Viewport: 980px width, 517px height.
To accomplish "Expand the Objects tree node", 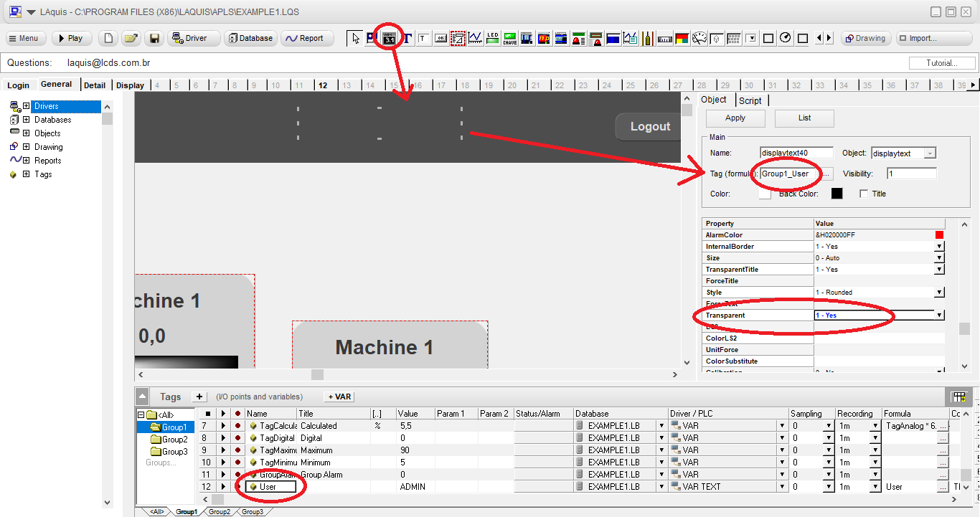I will pyautogui.click(x=27, y=133).
